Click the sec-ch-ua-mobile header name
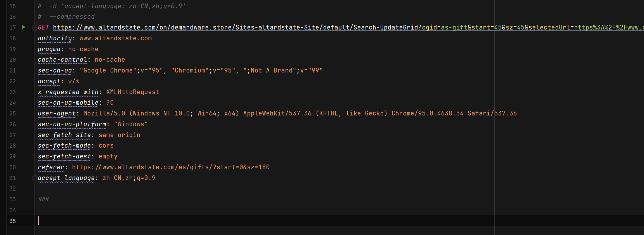Image resolution: width=644 pixels, height=235 pixels. click(68, 103)
